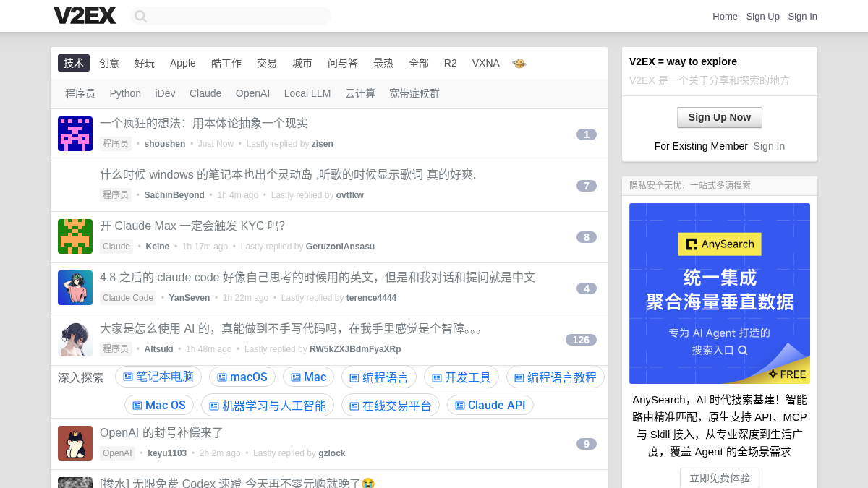The height and width of the screenshot is (488, 868).
Task: Open the 云计算 sub-node link
Action: pos(360,93)
